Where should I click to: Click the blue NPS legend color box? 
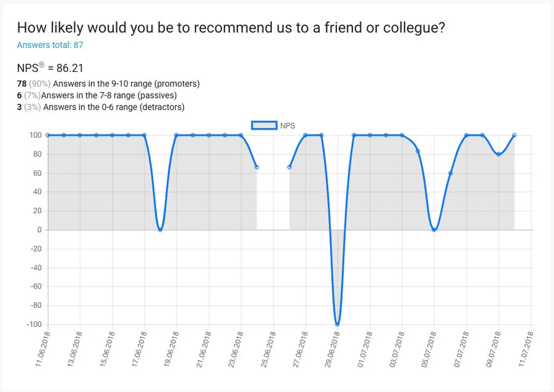pyautogui.click(x=264, y=125)
